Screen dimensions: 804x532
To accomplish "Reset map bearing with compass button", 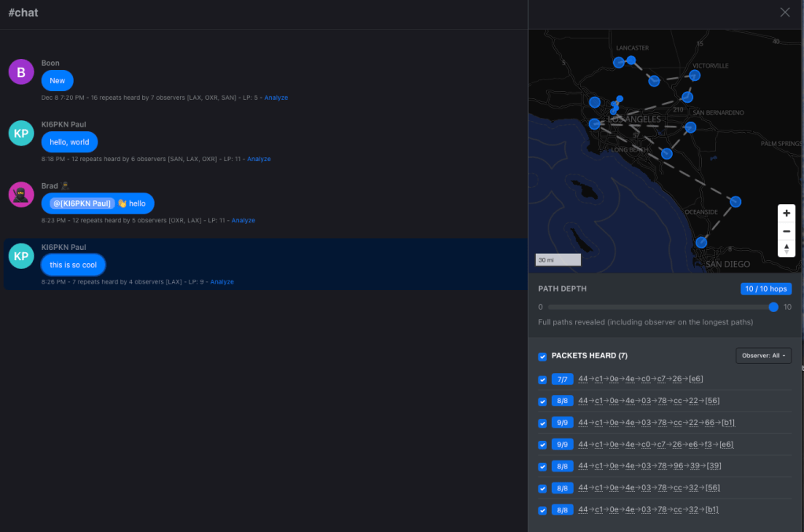I will [x=786, y=248].
